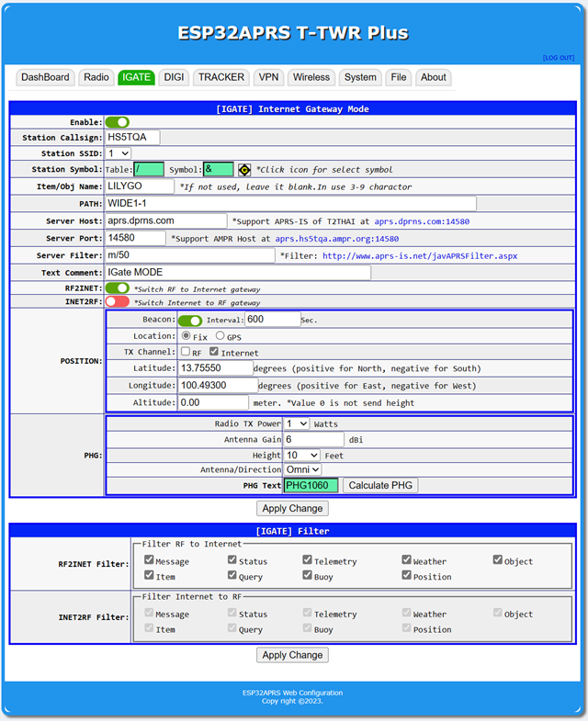
Task: Open the Radio TX Power dropdown
Action: click(297, 423)
